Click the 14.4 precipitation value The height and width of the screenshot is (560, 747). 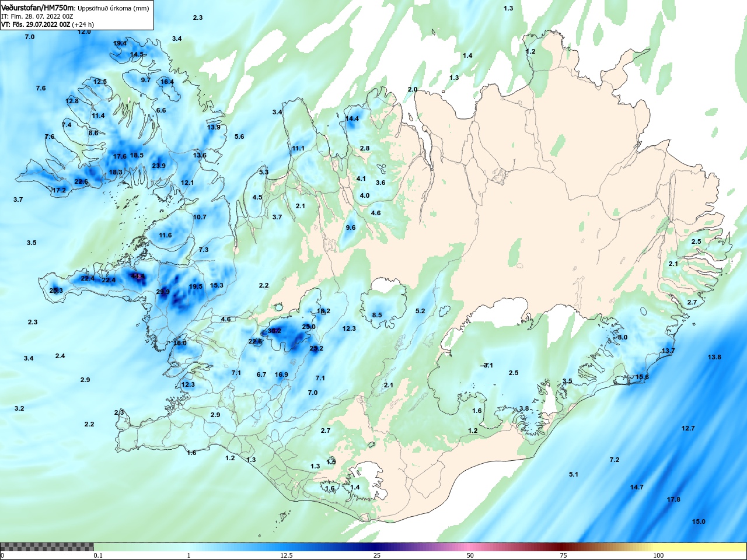352,118
